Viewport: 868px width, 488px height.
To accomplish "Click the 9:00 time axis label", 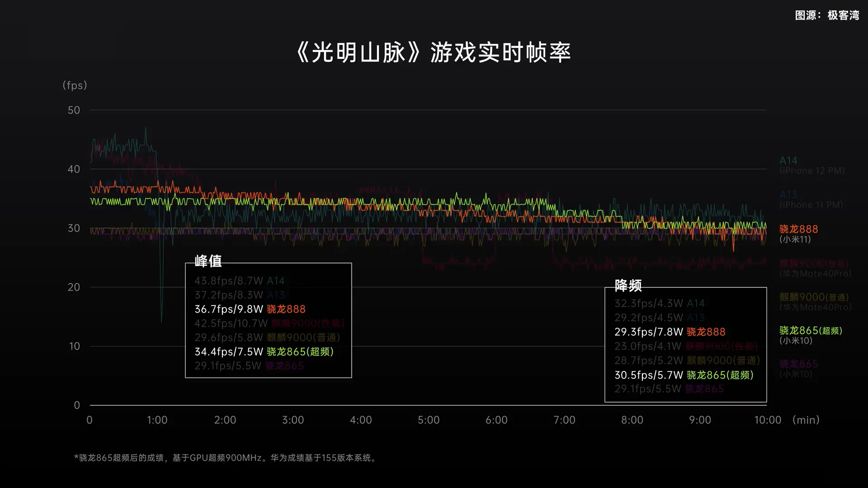I will [700, 420].
